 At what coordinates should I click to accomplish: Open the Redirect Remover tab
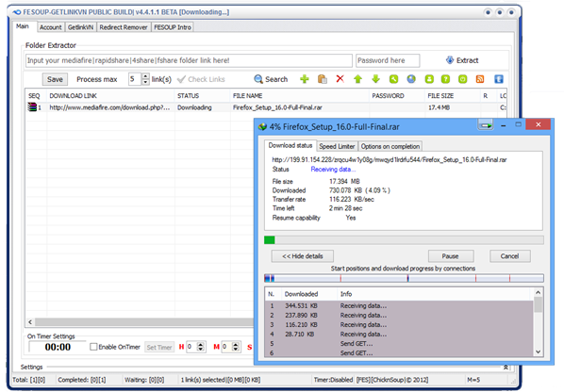tap(124, 27)
